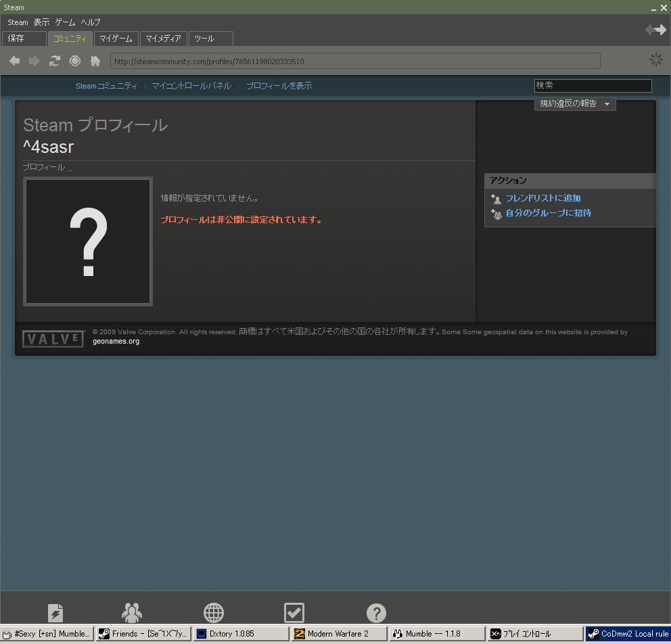Open the help question-mark icon in the bottom bar

(376, 613)
